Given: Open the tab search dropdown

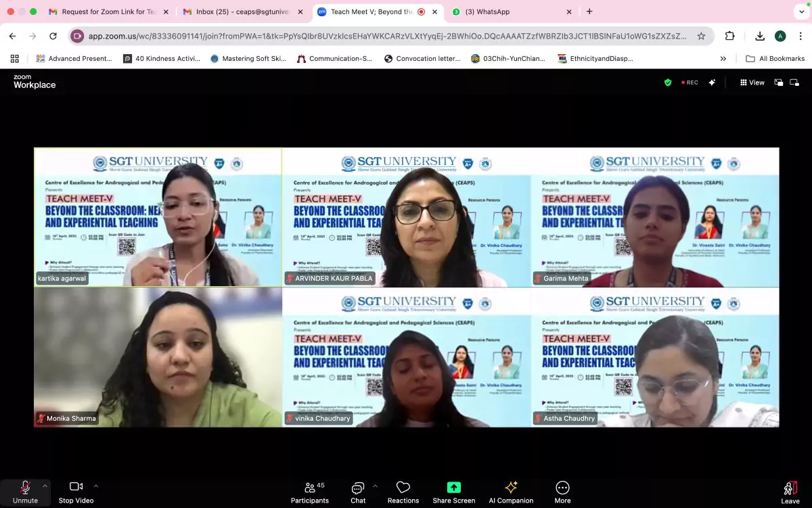Looking at the screenshot, I should [801, 11].
